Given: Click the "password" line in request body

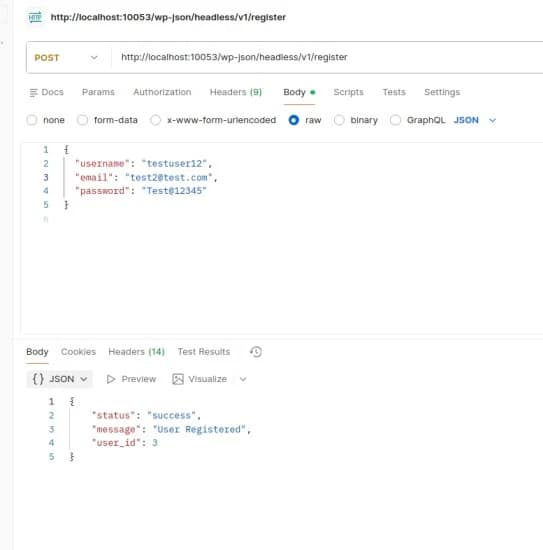Looking at the screenshot, I should click(x=141, y=191).
